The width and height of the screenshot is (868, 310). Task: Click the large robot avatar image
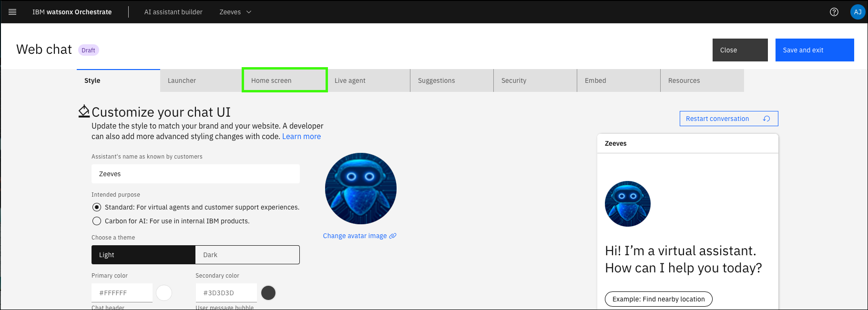coord(360,189)
